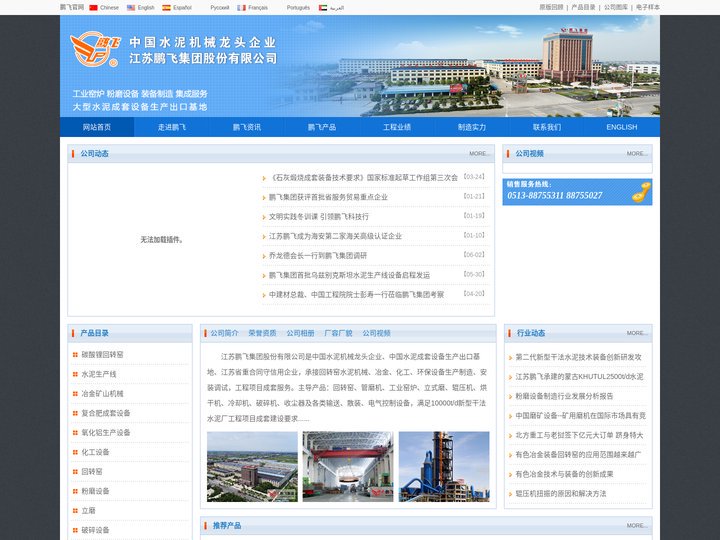Open 公司图库 link at top right

615,7
